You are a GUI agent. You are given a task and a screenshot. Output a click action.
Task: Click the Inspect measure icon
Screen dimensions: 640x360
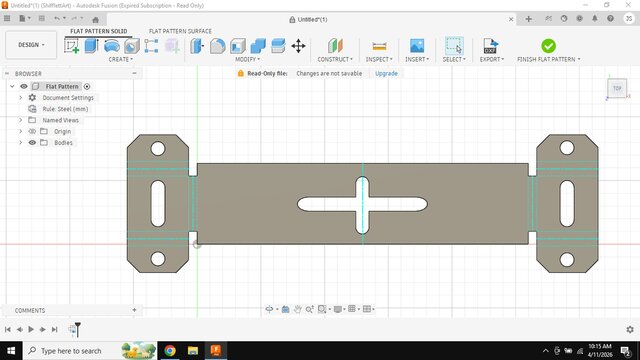[x=379, y=46]
